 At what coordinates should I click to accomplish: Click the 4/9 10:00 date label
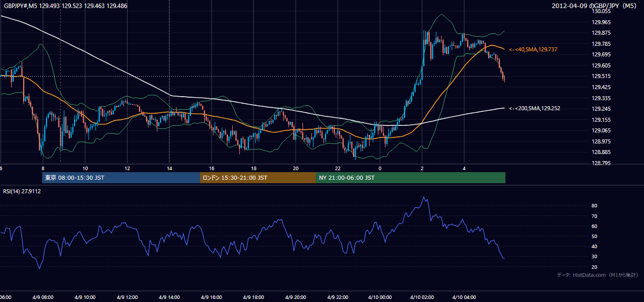pyautogui.click(x=84, y=297)
